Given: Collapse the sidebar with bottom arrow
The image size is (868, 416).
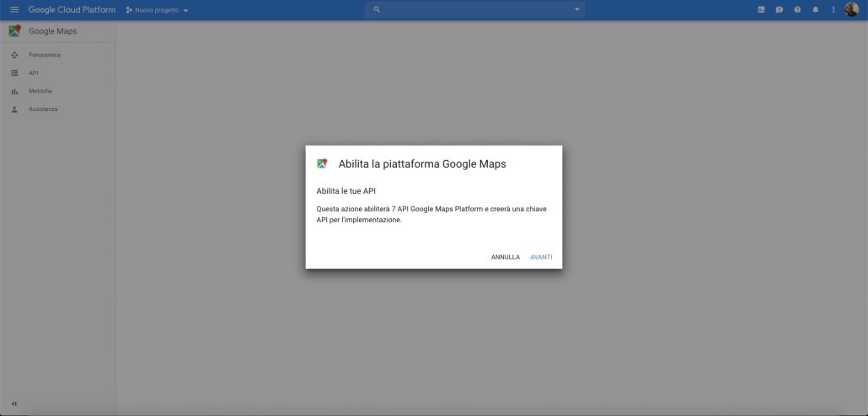Looking at the screenshot, I should [x=14, y=404].
